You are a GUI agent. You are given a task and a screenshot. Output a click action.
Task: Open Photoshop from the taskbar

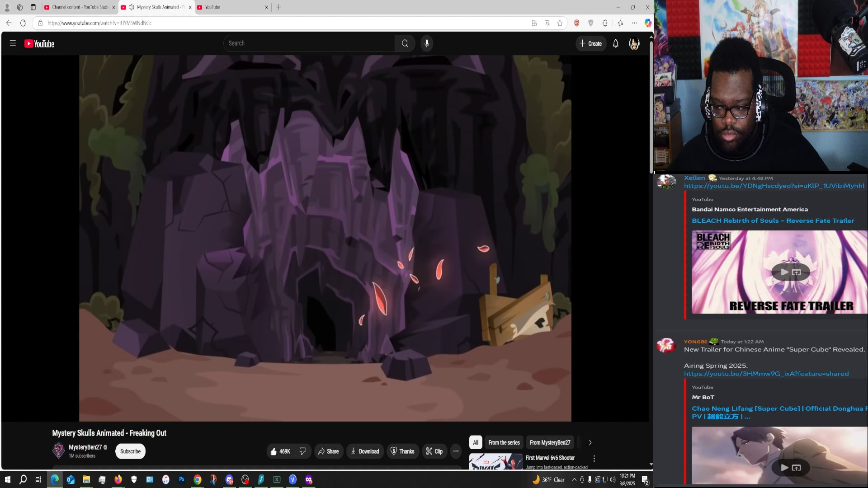[182, 480]
